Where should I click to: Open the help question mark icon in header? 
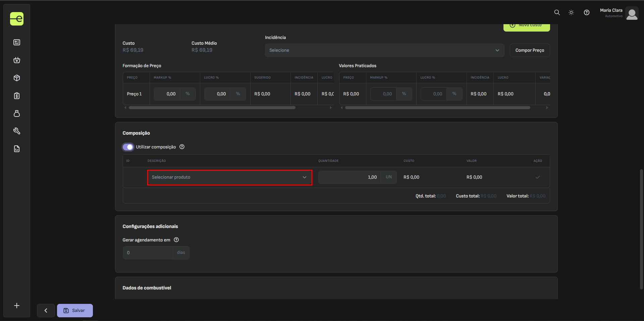coord(586,12)
